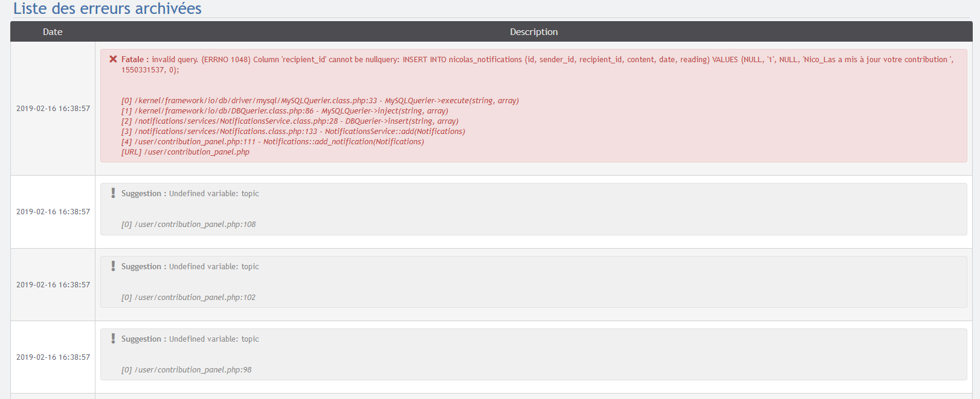The height and width of the screenshot is (399, 980).
Task: Click the 'Fatale :' label in red box
Action: coord(135,60)
